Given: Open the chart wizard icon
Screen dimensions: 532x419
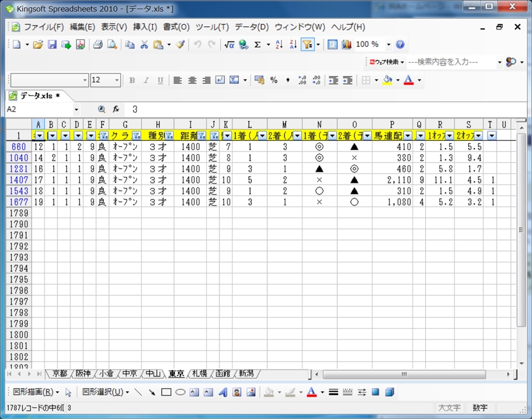Looking at the screenshot, I should tap(347, 45).
